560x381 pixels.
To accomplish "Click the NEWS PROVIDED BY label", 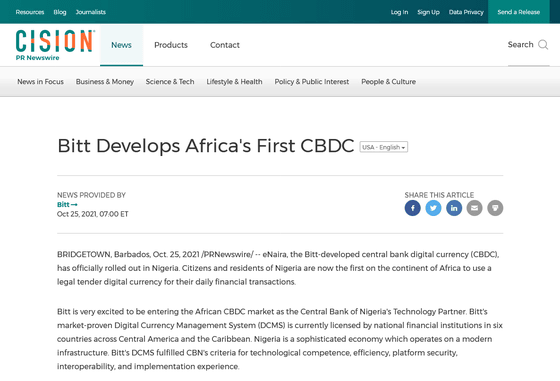I will coord(91,195).
